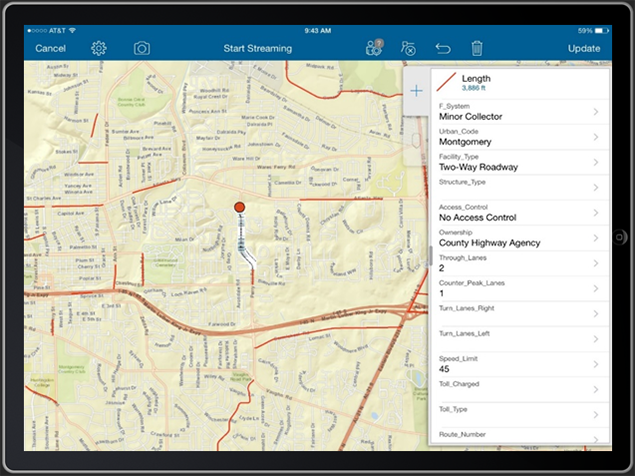
Task: Tap the red line symbol beside Length
Action: tap(446, 82)
